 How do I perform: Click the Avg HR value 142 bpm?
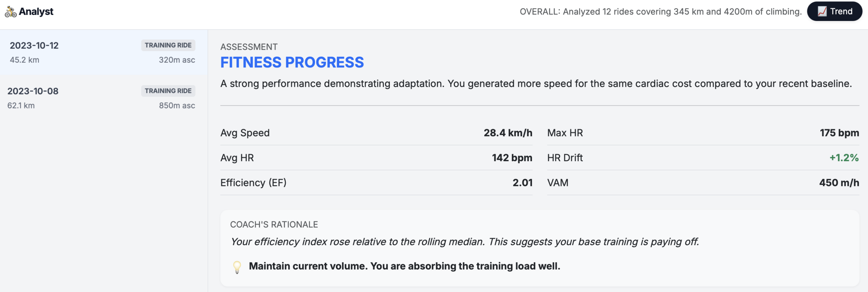click(x=511, y=158)
